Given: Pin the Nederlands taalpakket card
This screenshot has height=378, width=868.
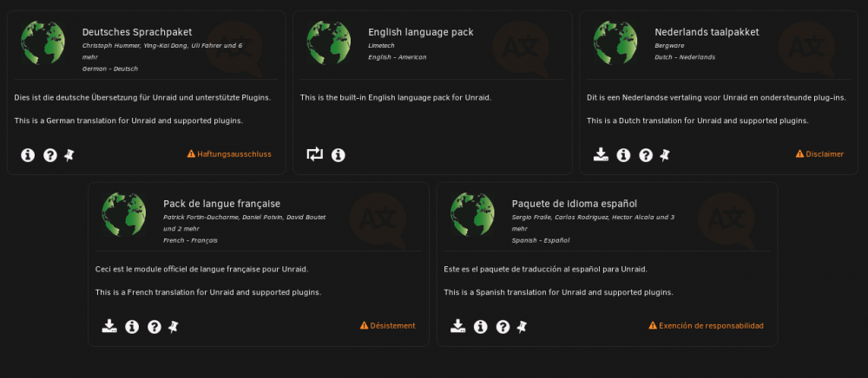Looking at the screenshot, I should coord(665,155).
